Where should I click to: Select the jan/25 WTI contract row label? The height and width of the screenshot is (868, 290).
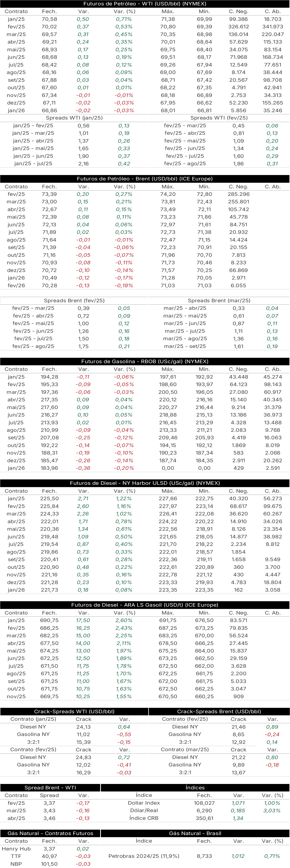16,19
